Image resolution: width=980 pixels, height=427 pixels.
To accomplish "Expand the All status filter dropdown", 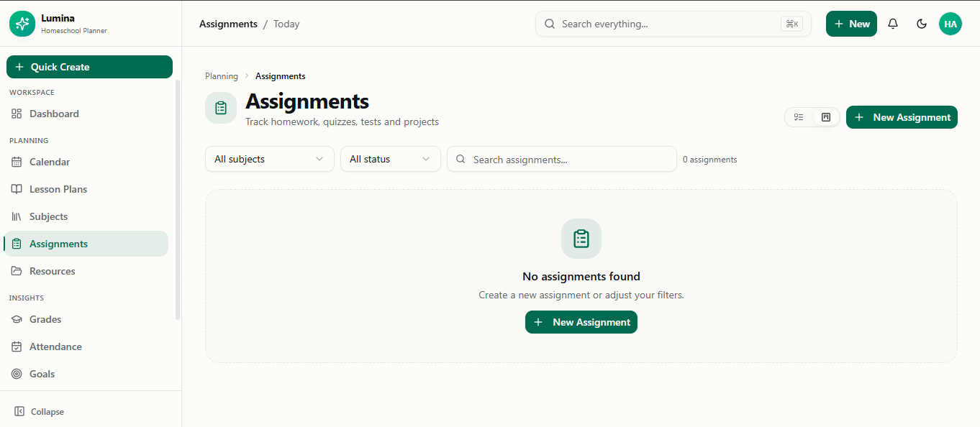I will (391, 159).
